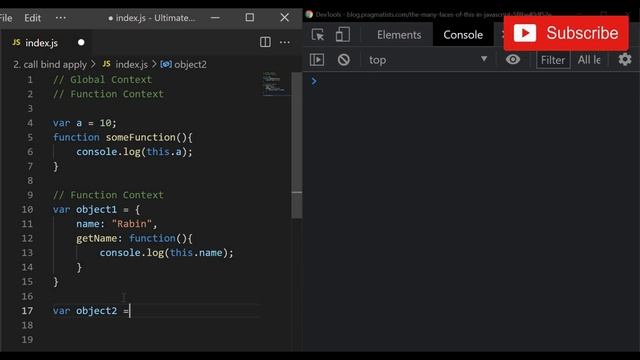The width and height of the screenshot is (640, 360).
Task: Click 'getName: function(){' on line 12
Action: click(x=134, y=238)
